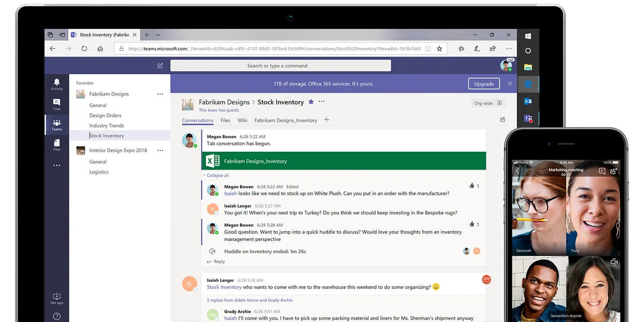Switch to the Conversations tab
Viewport: 644px width, 322px height.
[197, 120]
